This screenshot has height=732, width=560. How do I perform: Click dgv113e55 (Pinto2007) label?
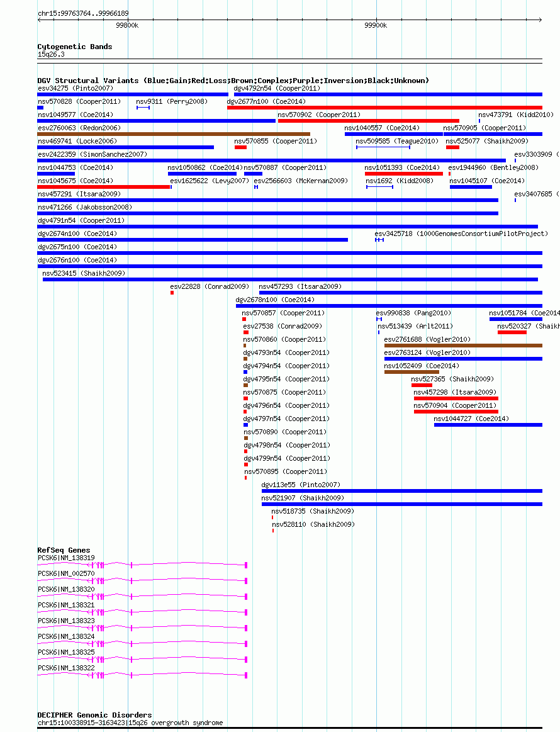(301, 485)
